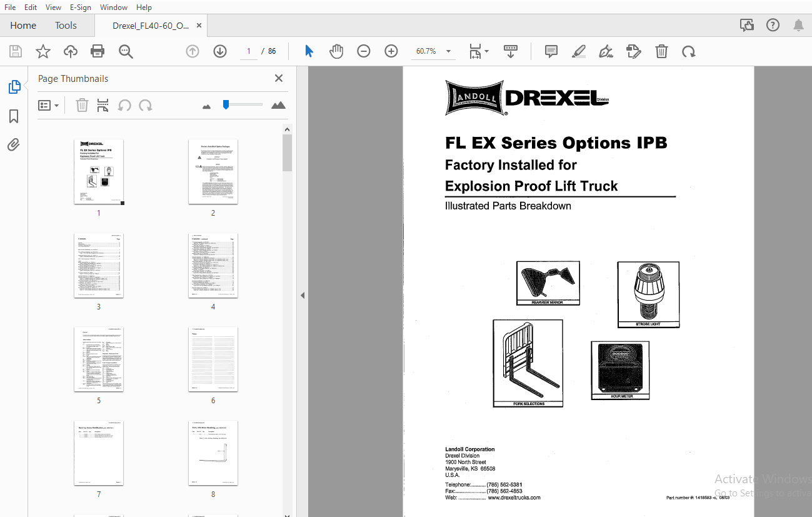This screenshot has height=517, width=812.
Task: Select page 3 Contents thumbnail
Action: pyautogui.click(x=99, y=266)
